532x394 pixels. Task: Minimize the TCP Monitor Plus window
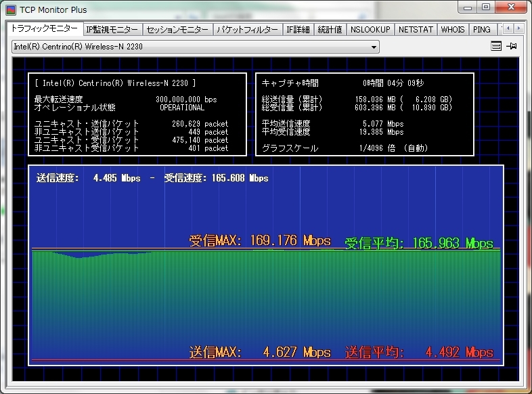468,8
